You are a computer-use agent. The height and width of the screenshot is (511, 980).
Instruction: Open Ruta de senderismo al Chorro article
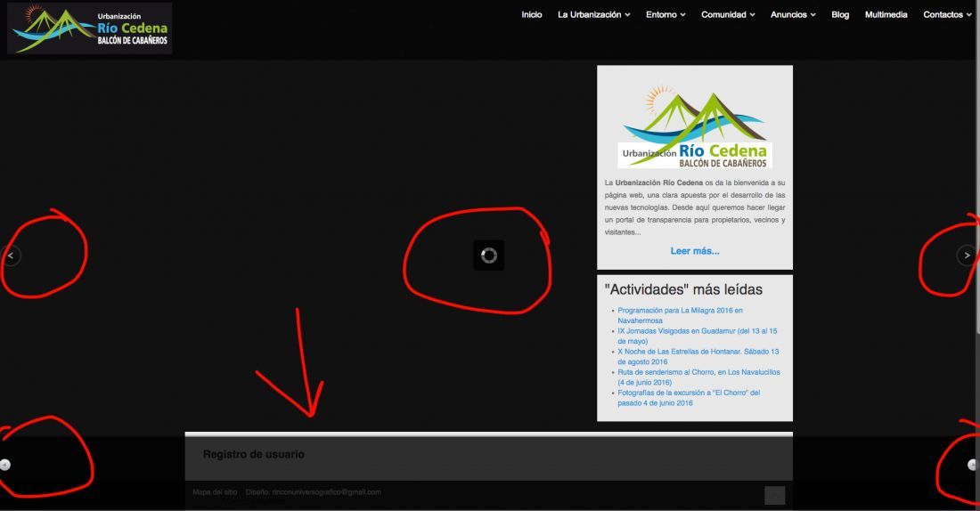pyautogui.click(x=698, y=377)
